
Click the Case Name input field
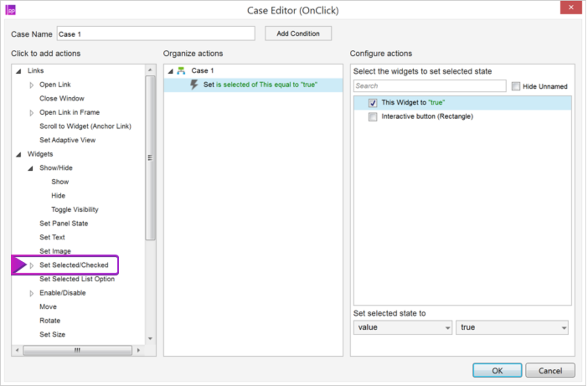coord(156,34)
